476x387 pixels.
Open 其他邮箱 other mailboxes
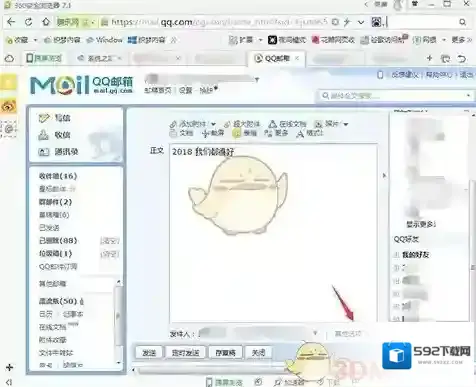tap(52, 284)
